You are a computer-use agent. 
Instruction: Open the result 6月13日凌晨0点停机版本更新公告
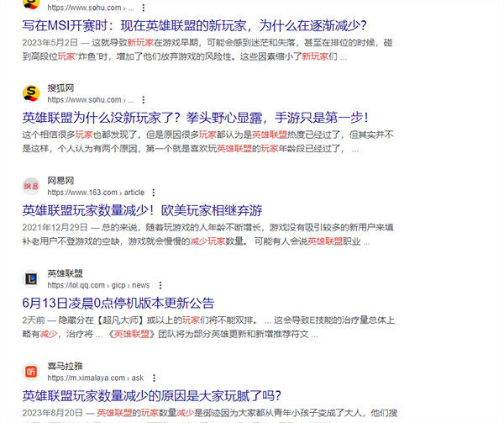coord(118,303)
